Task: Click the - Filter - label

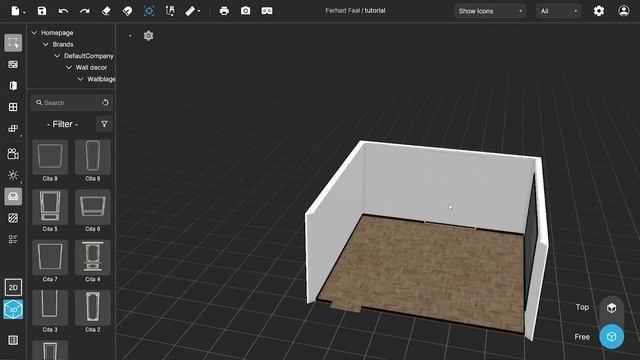Action: 62,124
